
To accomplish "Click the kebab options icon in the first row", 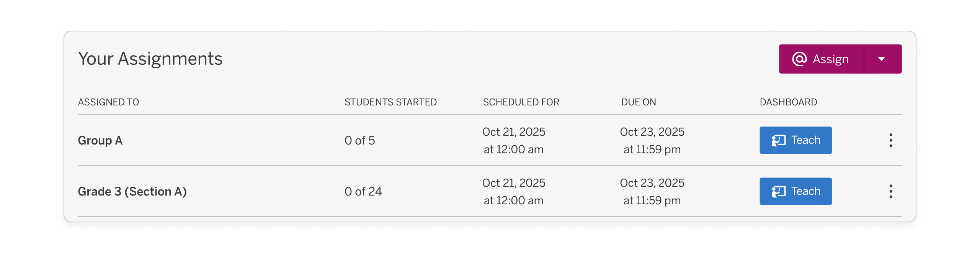I will click(x=891, y=140).
